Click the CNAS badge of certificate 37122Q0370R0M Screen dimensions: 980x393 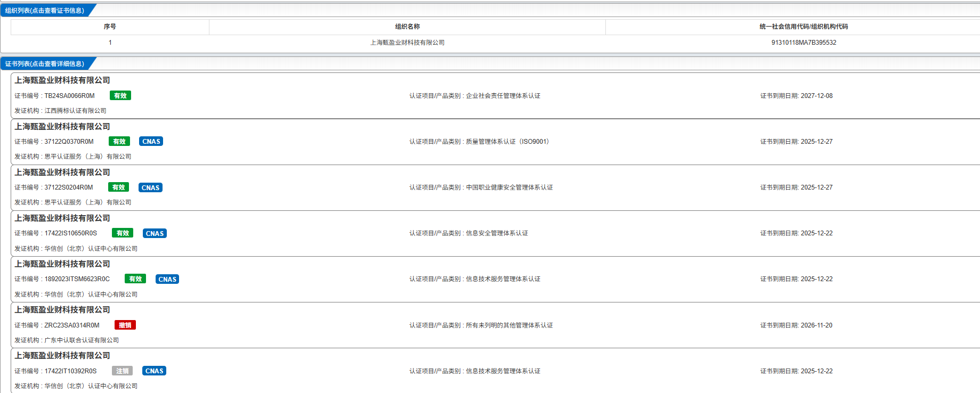coord(151,142)
